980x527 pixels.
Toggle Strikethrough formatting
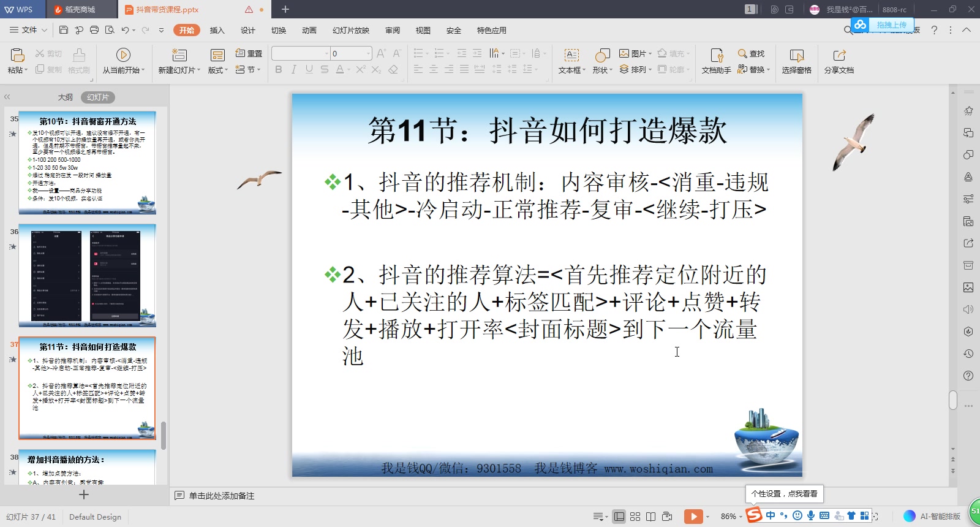point(325,69)
